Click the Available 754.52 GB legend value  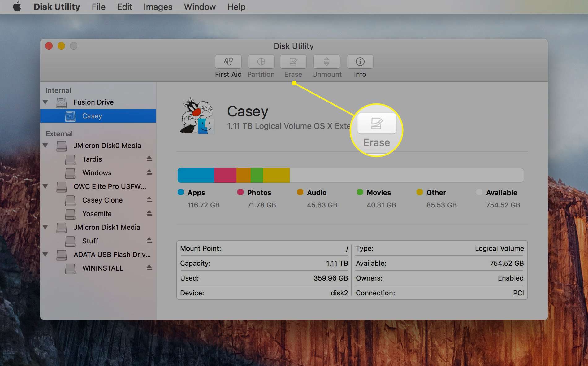click(x=503, y=205)
